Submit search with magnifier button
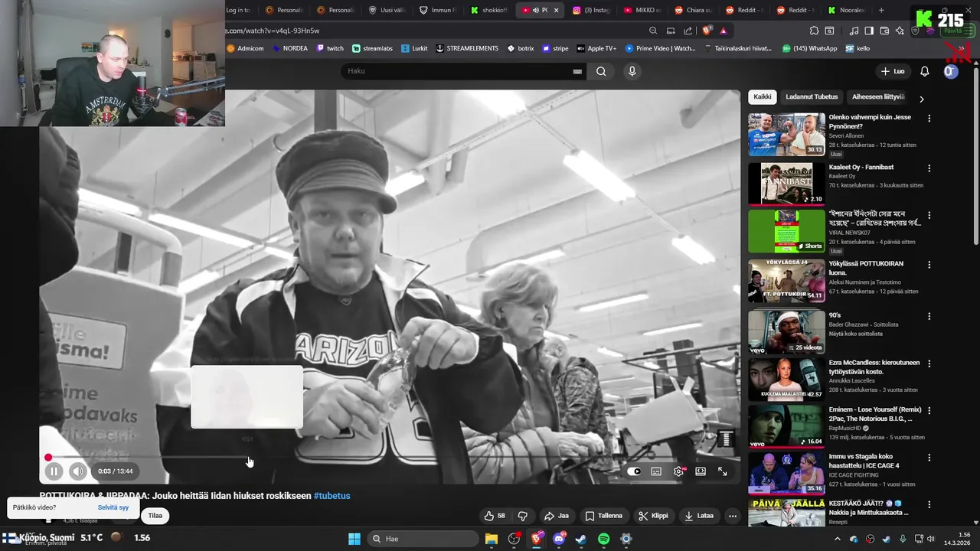 point(601,71)
